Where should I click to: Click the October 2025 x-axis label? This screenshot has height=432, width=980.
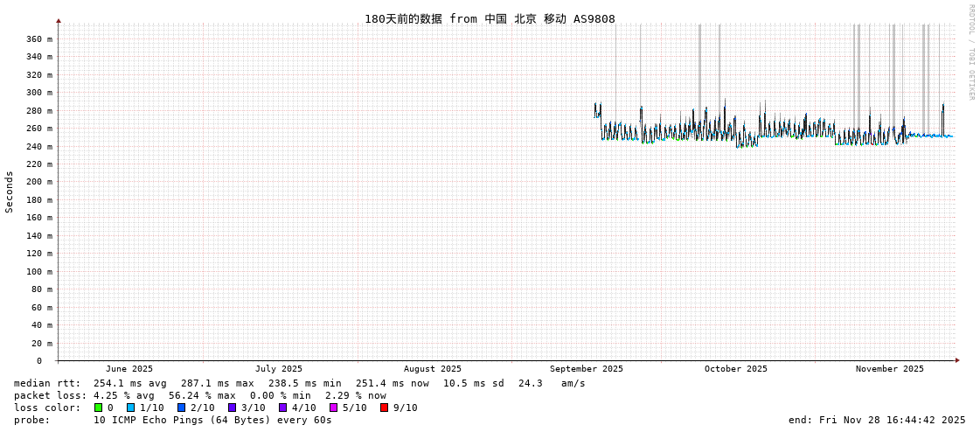point(736,369)
